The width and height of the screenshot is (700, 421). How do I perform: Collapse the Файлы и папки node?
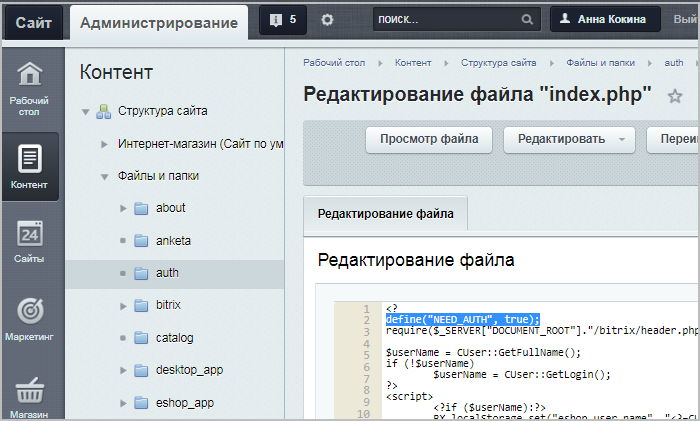point(104,177)
